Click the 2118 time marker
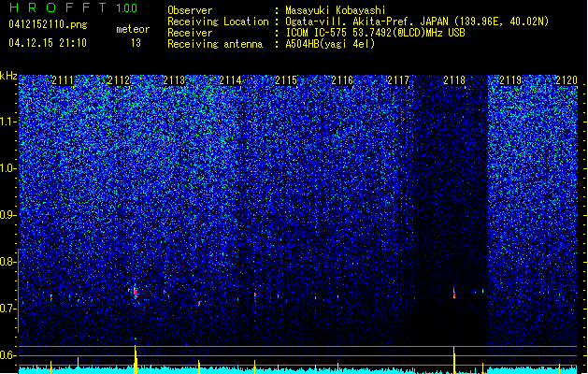 point(454,80)
